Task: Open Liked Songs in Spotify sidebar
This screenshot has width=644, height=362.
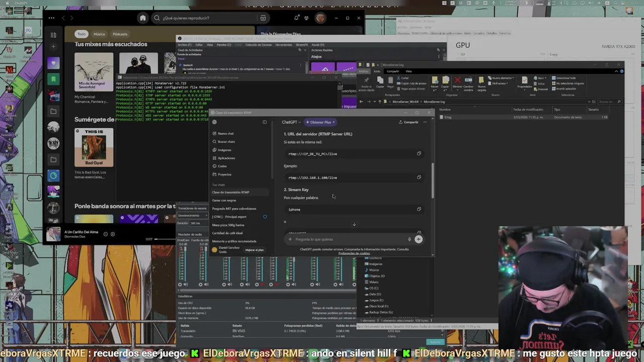Action: pos(53,63)
